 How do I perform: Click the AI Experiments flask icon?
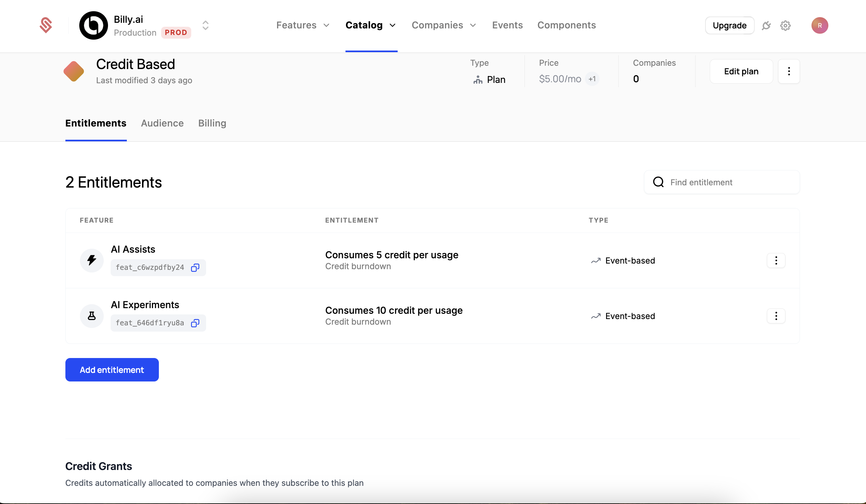[92, 316]
